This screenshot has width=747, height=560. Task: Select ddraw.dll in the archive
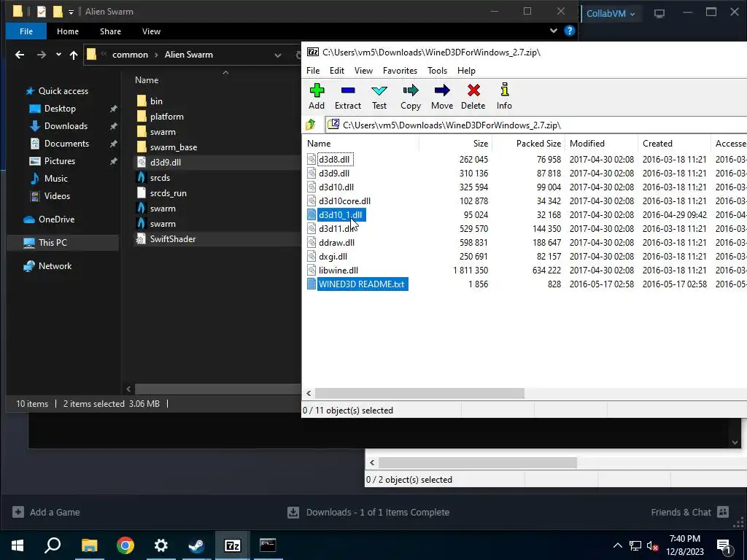click(336, 243)
